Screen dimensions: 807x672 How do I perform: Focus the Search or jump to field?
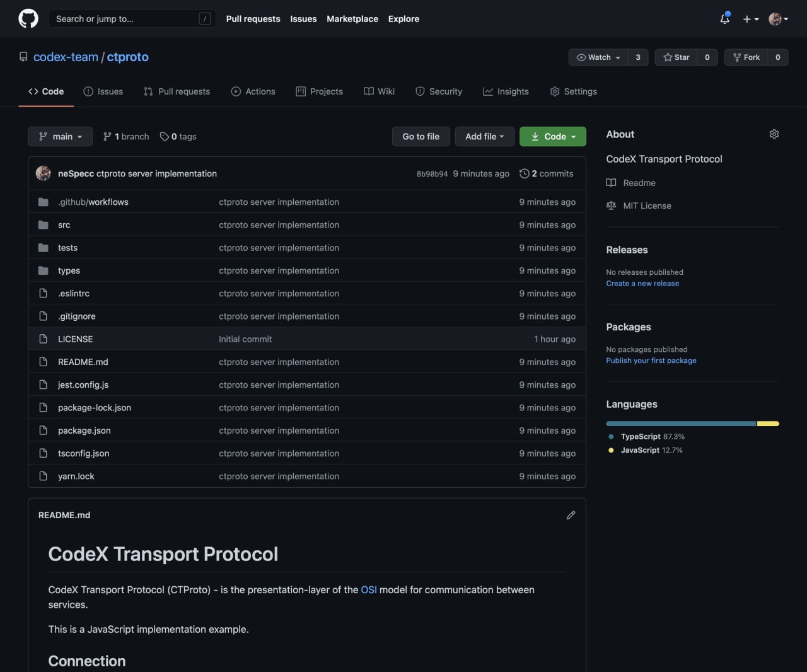[132, 19]
